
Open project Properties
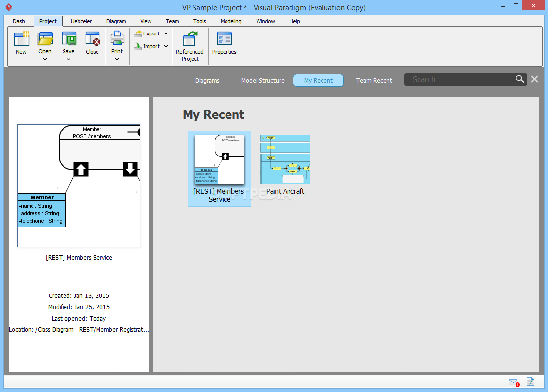coord(225,43)
